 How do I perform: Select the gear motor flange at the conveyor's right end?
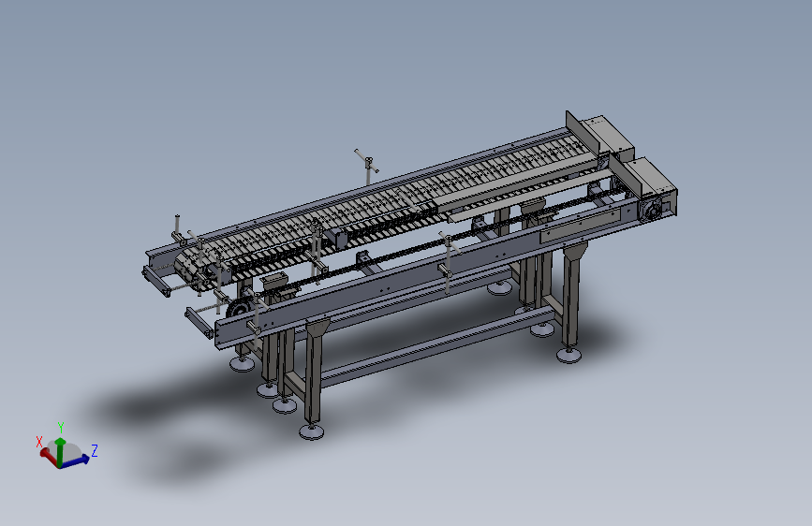pos(649,211)
